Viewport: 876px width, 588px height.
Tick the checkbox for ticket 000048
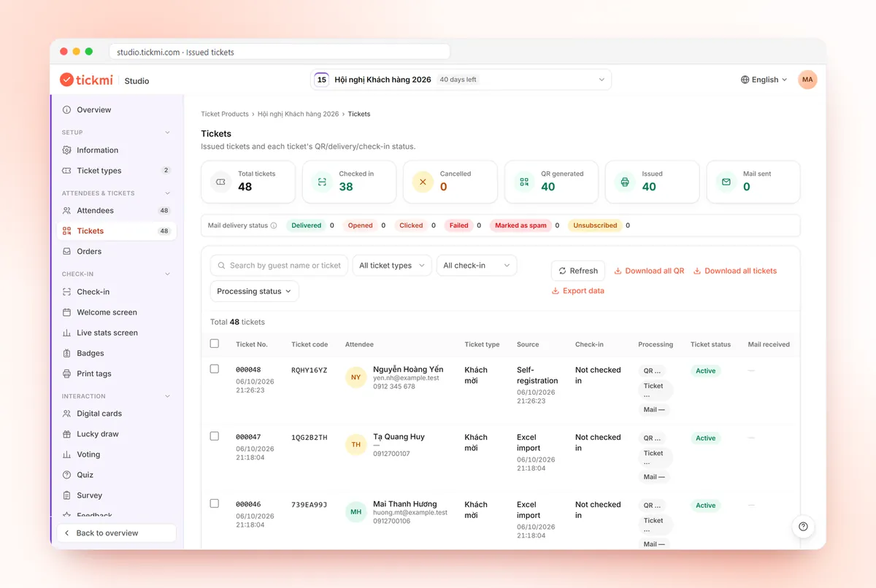click(x=215, y=369)
